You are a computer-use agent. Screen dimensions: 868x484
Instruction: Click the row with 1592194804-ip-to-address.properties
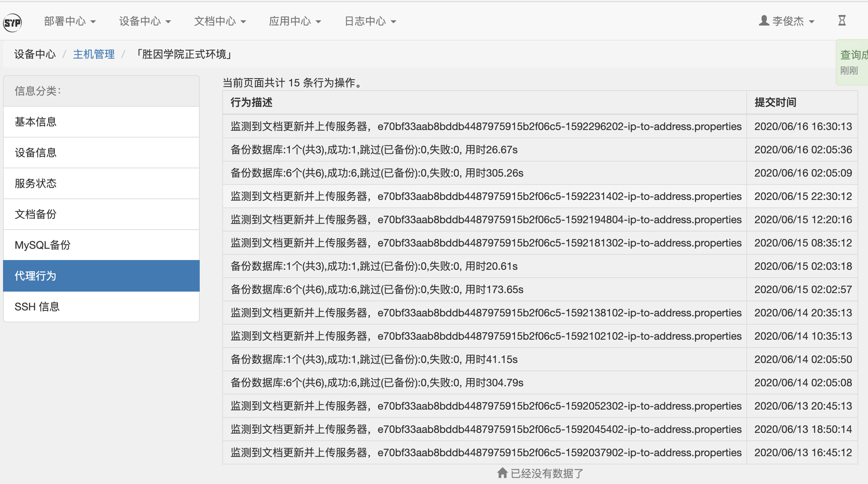[x=540, y=220]
